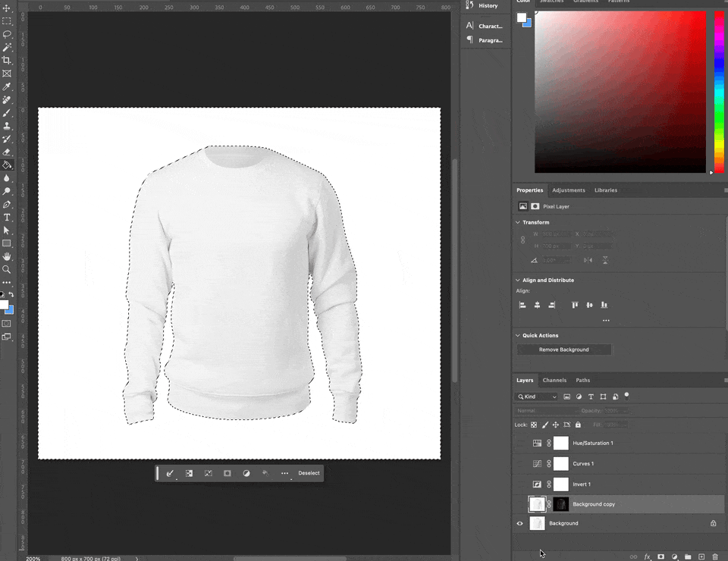Select the Blur tool
Viewport: 728px width, 561px height.
pos(7,178)
